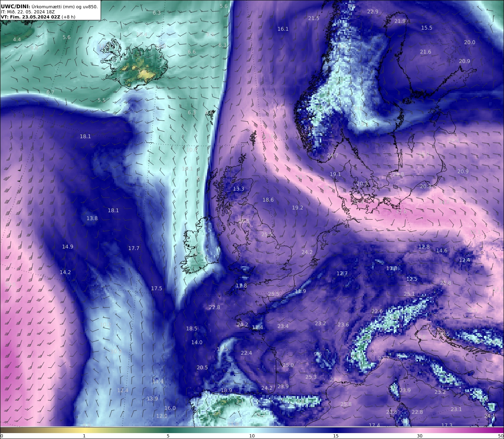Click colorbar tick label 1
Screen dimensions: 504x439
pos(84,436)
